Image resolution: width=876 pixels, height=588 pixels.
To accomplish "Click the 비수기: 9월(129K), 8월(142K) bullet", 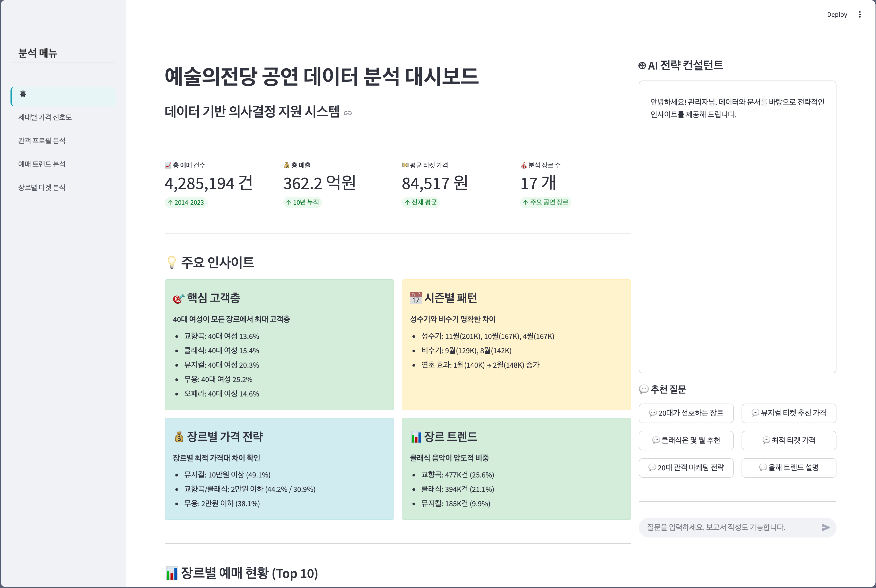I will point(466,351).
